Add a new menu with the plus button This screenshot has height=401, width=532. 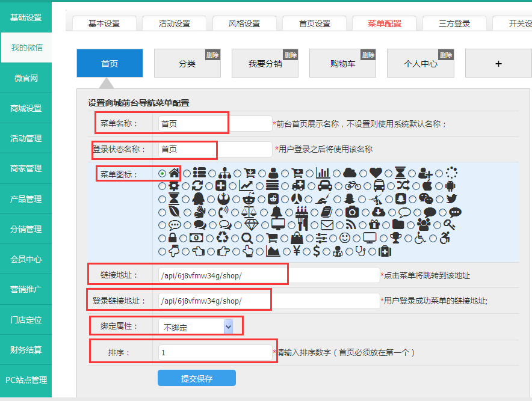click(498, 63)
